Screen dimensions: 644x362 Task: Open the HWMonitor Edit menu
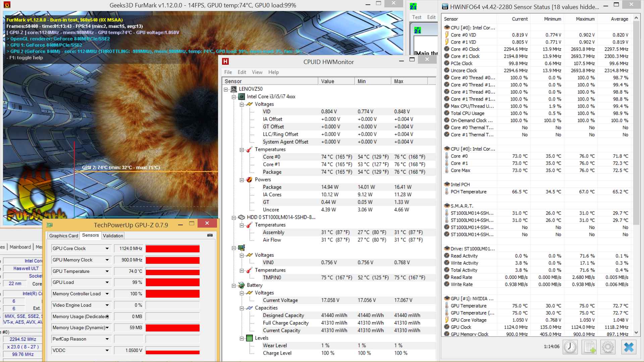(242, 72)
